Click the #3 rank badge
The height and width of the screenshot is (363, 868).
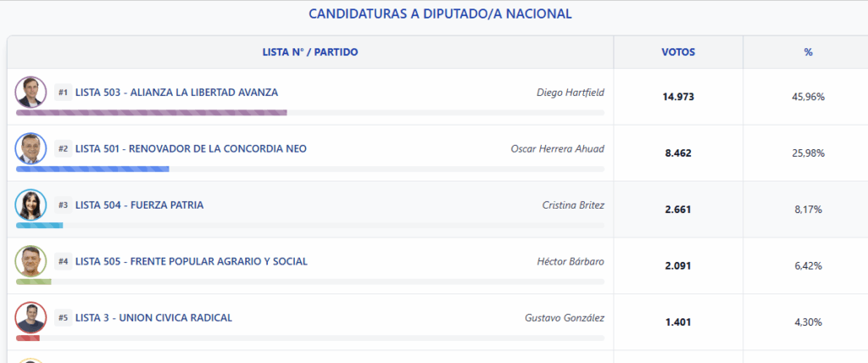(x=64, y=205)
